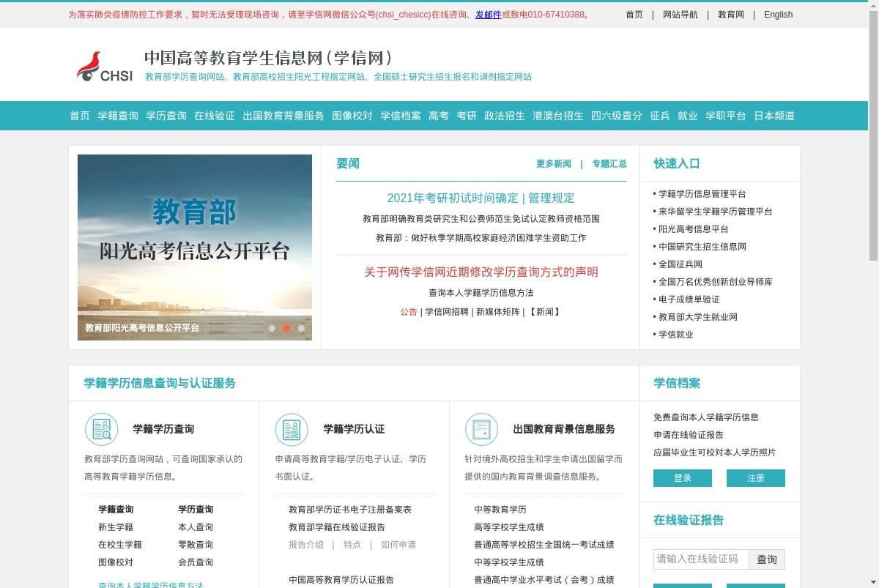
Task: Focus the 请输入在线验证码 input field
Action: pyautogui.click(x=701, y=559)
